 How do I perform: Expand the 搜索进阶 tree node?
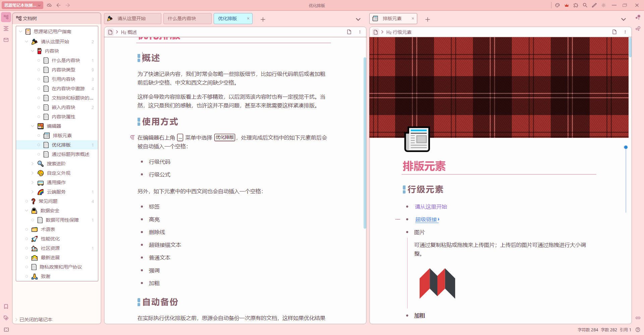pyautogui.click(x=32, y=164)
